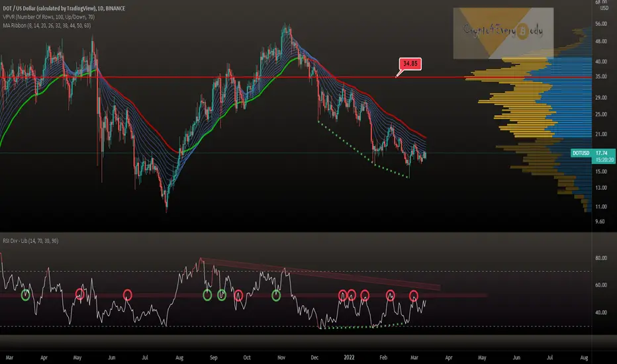
Task: Click the 17.74 current price label
Action: pyautogui.click(x=602, y=153)
